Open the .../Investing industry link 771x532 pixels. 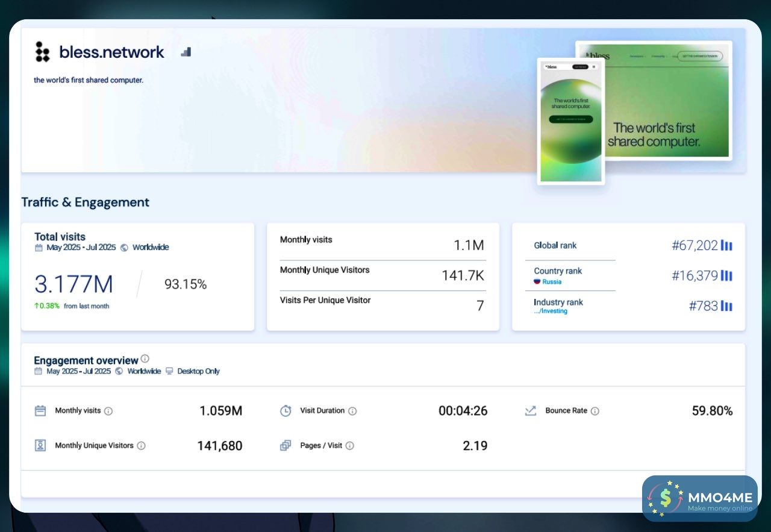551,311
